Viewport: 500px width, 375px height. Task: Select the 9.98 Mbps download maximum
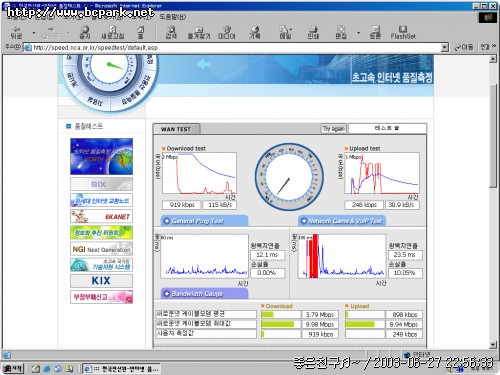click(320, 324)
